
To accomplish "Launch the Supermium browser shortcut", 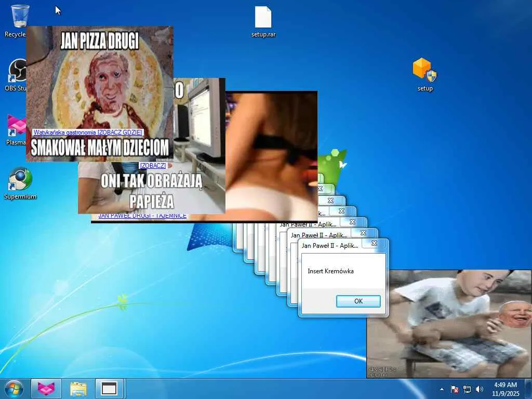I will 20,179.
